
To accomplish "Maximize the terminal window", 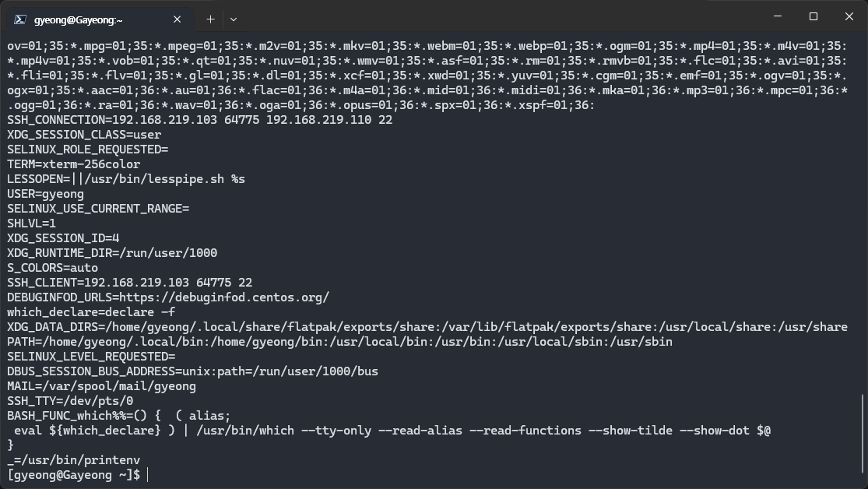I will tap(813, 16).
